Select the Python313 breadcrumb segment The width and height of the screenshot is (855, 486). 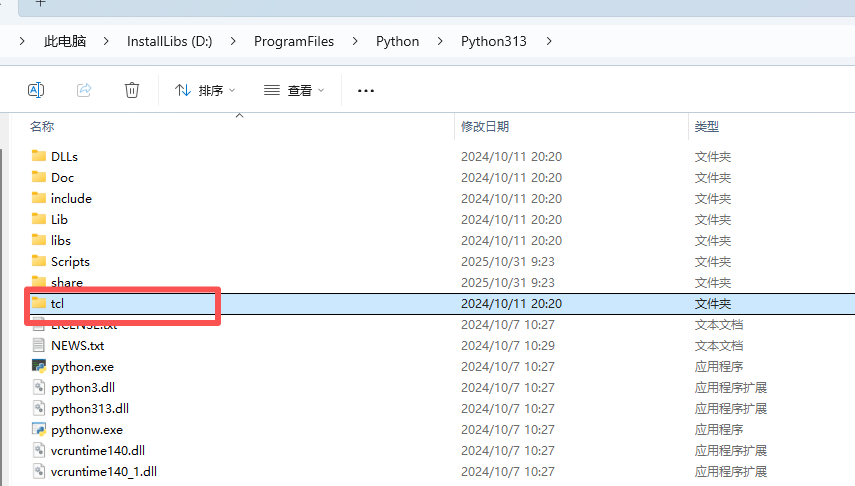494,41
